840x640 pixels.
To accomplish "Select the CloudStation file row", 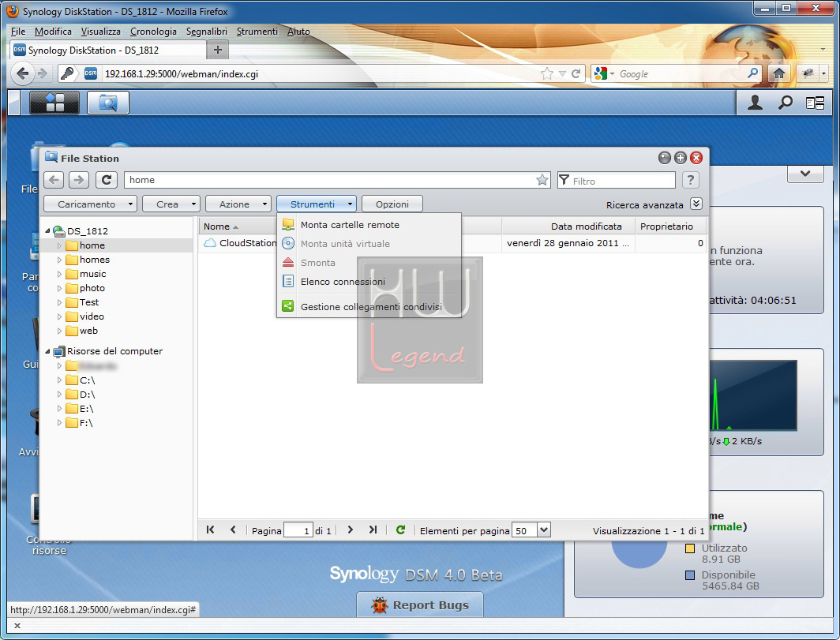I will (x=453, y=243).
